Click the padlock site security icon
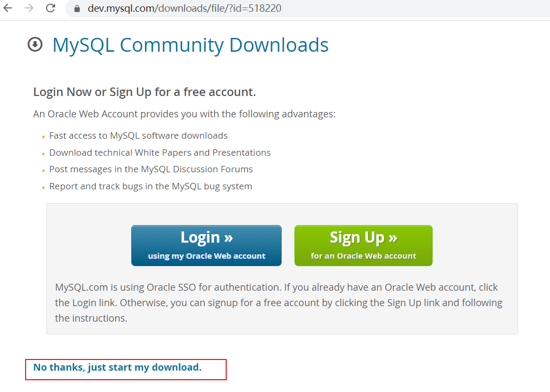550x392 pixels. click(77, 9)
